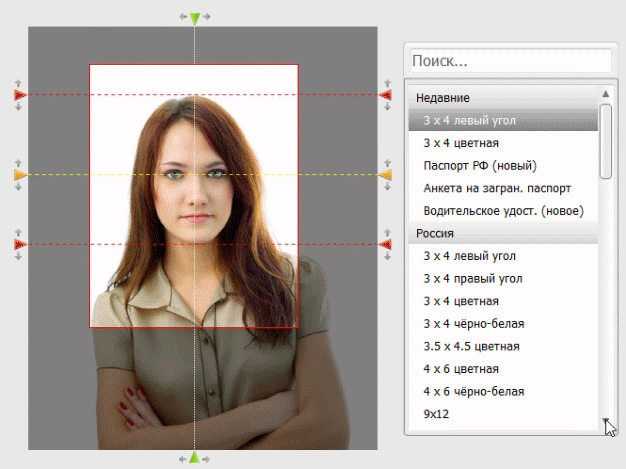Select the right red chin-line marker

[386, 244]
